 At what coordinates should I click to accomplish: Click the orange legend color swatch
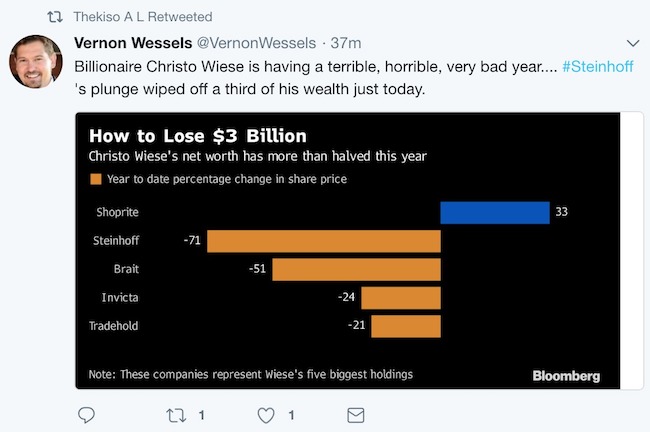point(96,179)
